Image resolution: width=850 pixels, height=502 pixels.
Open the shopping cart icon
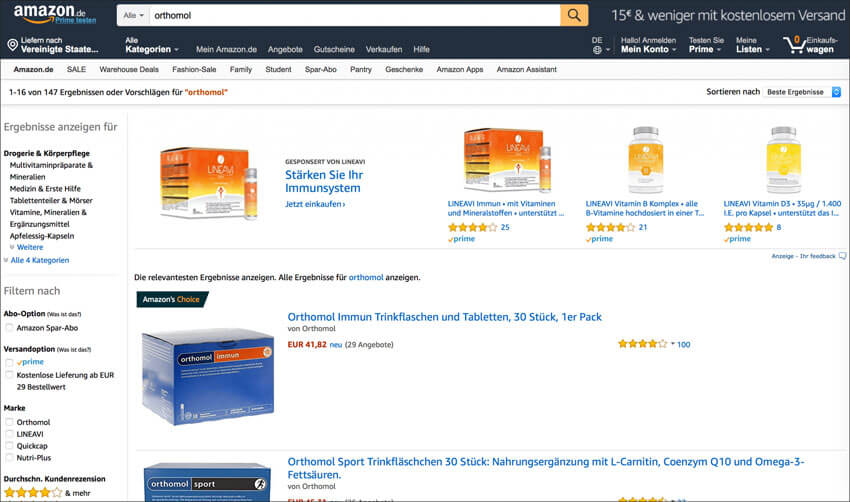[794, 45]
